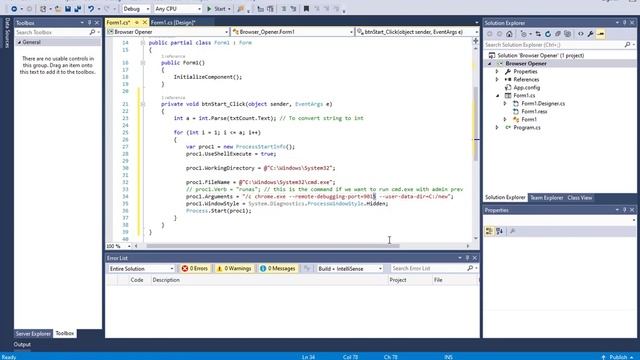Open the Any CPU platform dropdown
Screen dimensions: 640x360
click(178, 9)
